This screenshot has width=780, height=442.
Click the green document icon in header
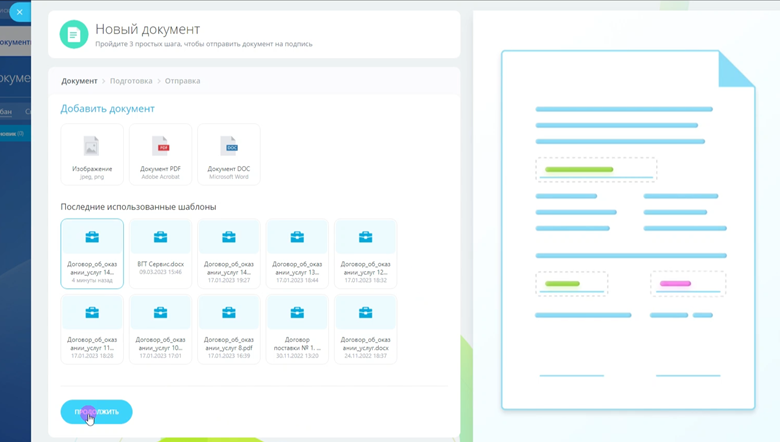[x=74, y=34]
